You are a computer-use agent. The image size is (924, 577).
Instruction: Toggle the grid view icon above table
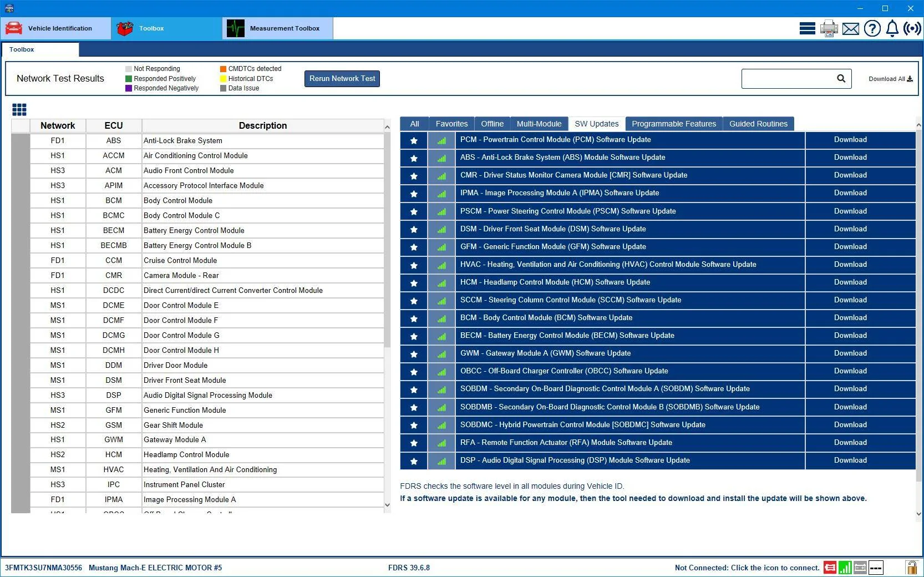(x=19, y=109)
